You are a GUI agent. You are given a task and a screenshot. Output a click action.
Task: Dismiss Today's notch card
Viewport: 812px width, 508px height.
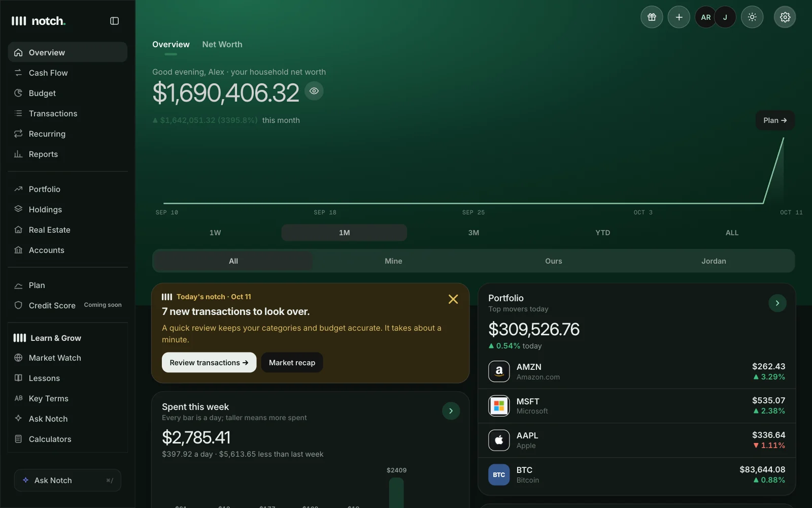[453, 299]
